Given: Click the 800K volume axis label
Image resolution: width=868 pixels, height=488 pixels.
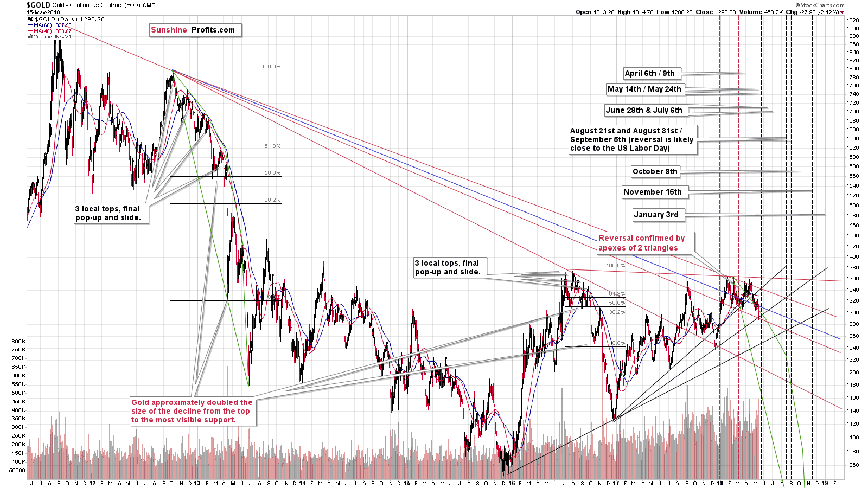Looking at the screenshot, I should pos(18,341).
